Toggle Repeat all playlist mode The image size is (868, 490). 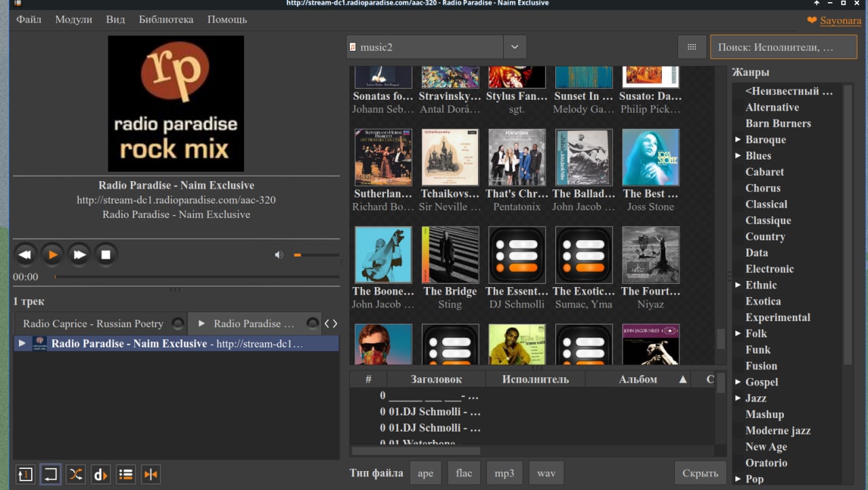(x=50, y=474)
